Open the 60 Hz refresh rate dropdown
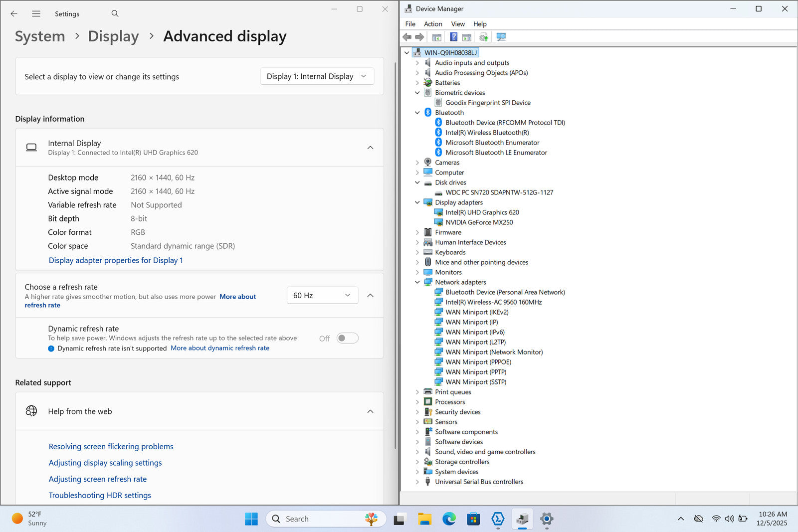 (322, 295)
